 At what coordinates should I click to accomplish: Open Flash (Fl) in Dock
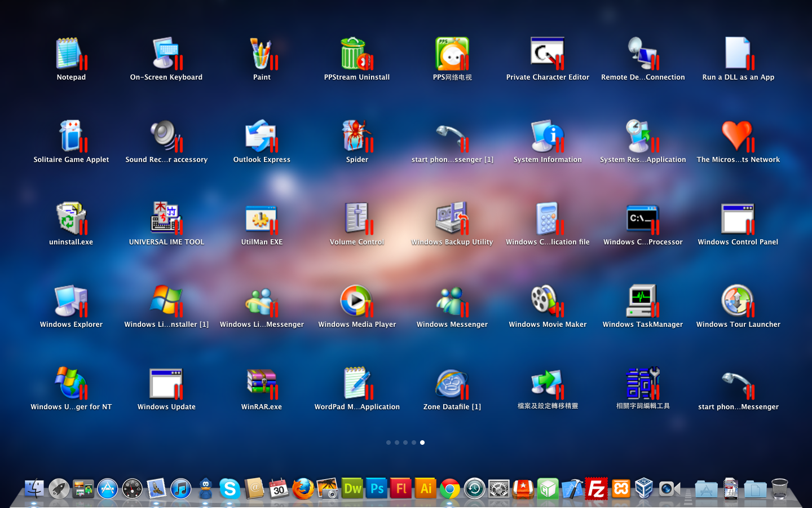point(401,489)
